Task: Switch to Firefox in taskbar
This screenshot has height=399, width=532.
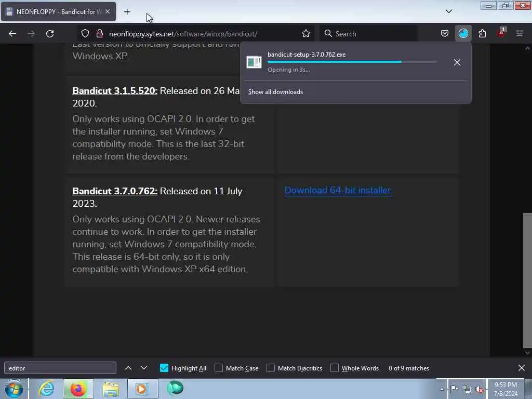Action: [x=78, y=389]
